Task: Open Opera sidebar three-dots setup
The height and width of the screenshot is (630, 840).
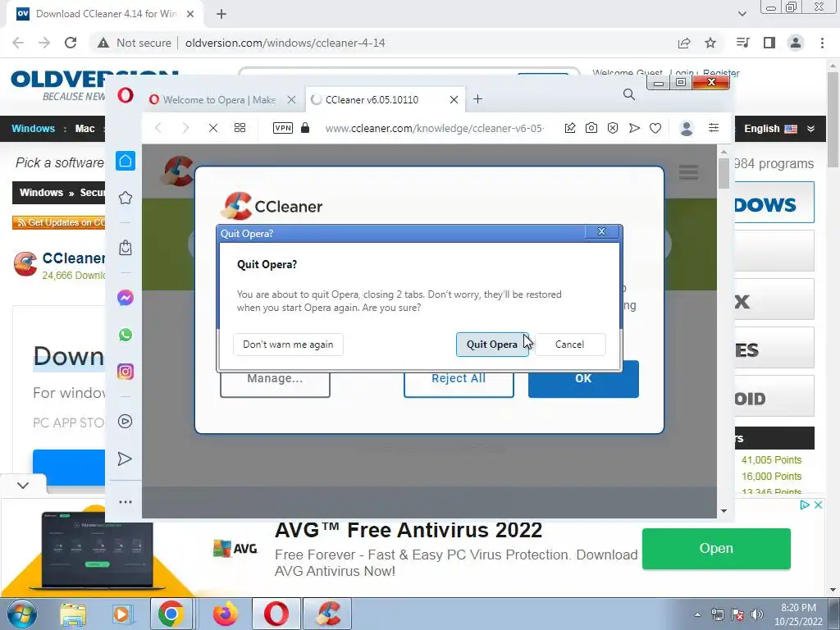Action: [126, 502]
